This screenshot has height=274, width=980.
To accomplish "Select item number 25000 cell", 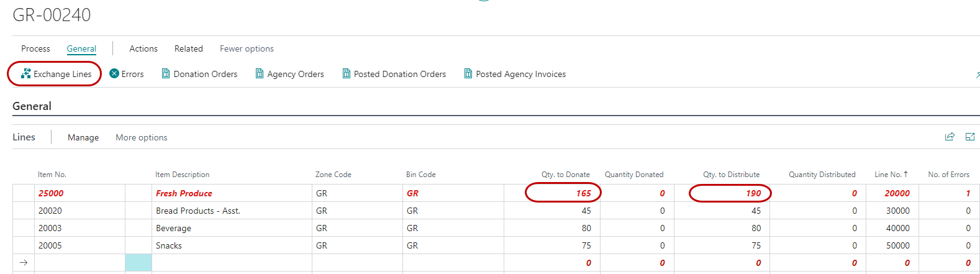I will coord(51,193).
